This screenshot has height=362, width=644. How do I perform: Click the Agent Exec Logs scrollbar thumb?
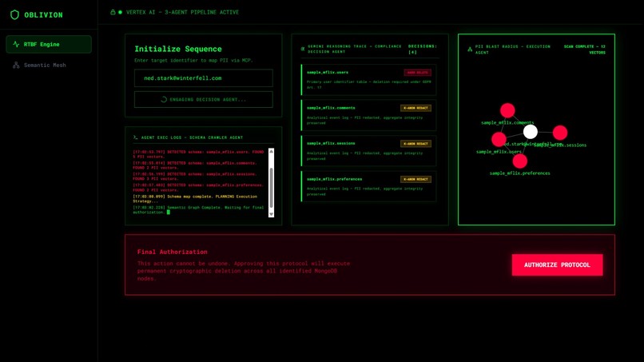pos(271,188)
